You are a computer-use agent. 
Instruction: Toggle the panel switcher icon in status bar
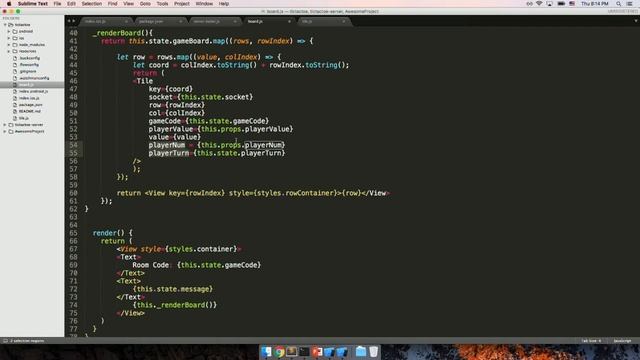pyautogui.click(x=5, y=340)
